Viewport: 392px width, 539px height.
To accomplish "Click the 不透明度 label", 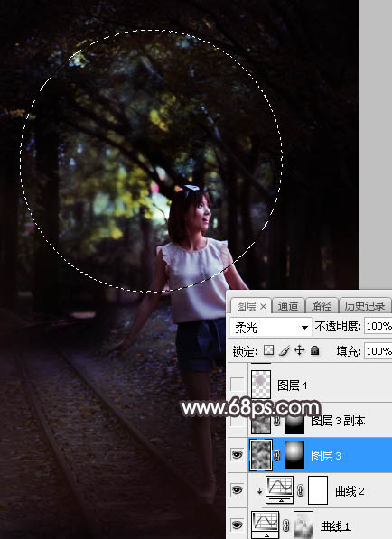I will (x=337, y=326).
